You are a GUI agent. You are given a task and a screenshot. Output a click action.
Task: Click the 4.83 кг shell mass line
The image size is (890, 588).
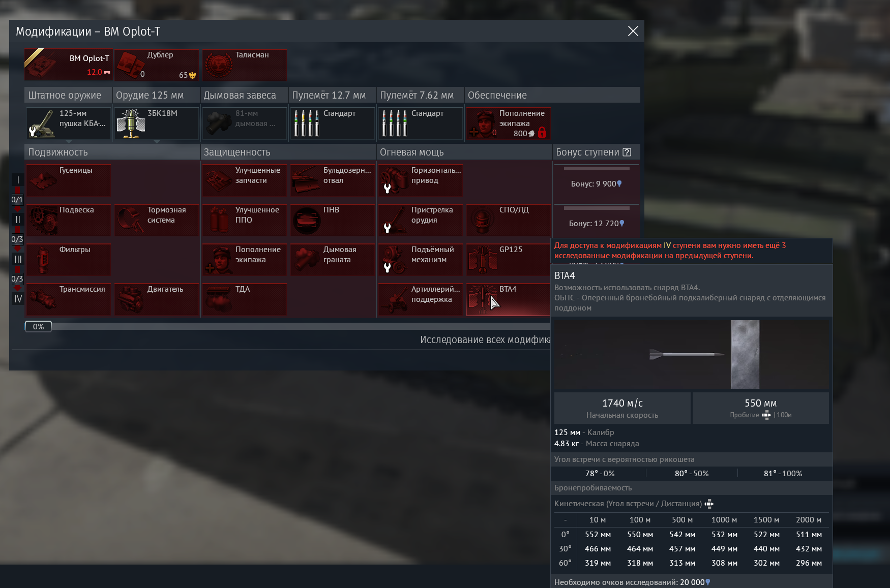[x=597, y=444]
